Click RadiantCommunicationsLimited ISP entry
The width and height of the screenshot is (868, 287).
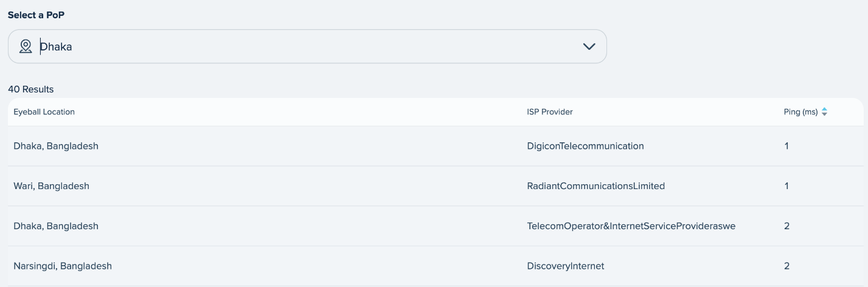point(595,186)
